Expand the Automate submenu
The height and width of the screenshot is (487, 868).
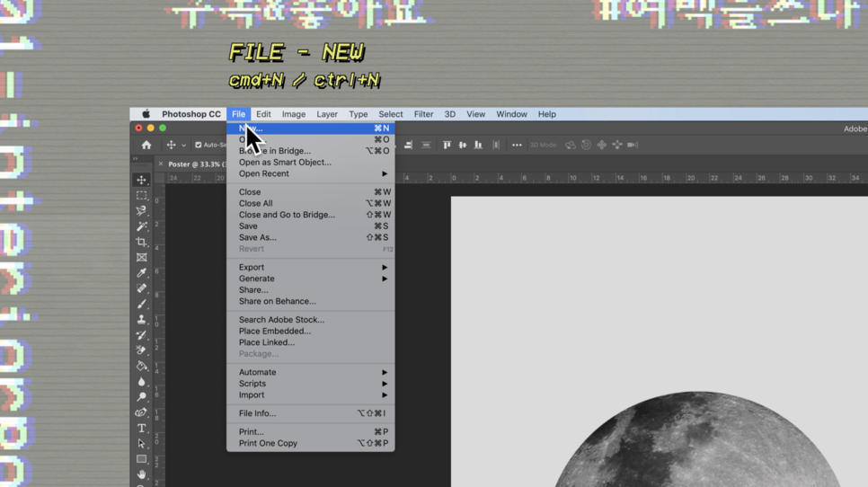[311, 373]
